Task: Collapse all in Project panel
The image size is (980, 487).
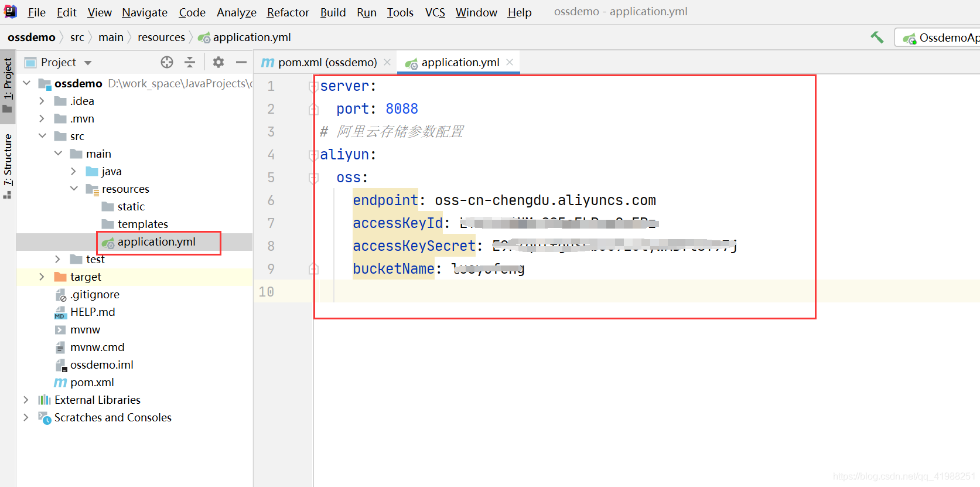Action: coord(190,62)
